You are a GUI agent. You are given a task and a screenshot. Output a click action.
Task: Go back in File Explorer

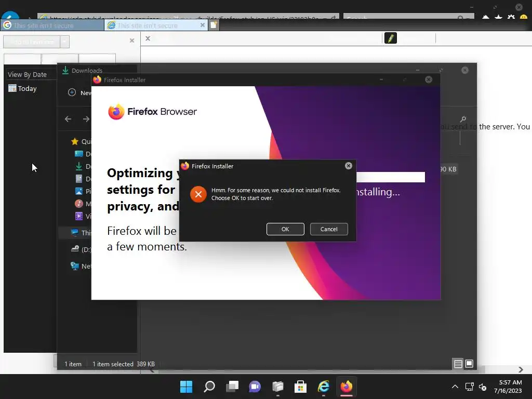[x=68, y=119]
